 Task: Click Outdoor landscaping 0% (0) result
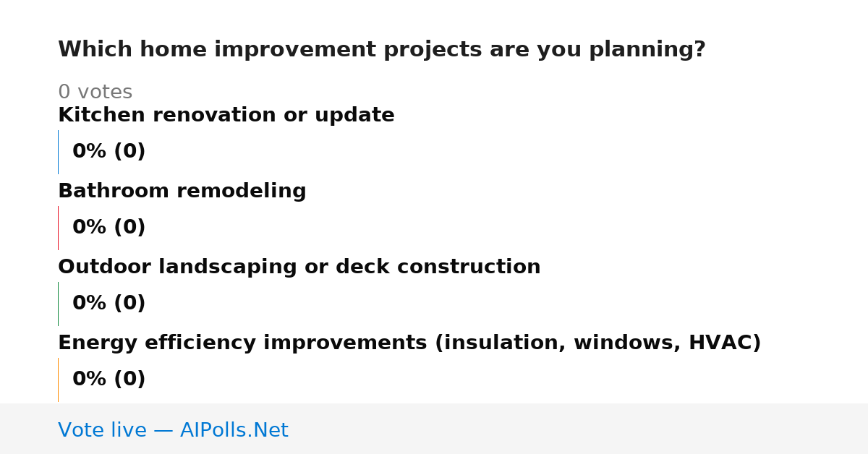pyautogui.click(x=109, y=304)
